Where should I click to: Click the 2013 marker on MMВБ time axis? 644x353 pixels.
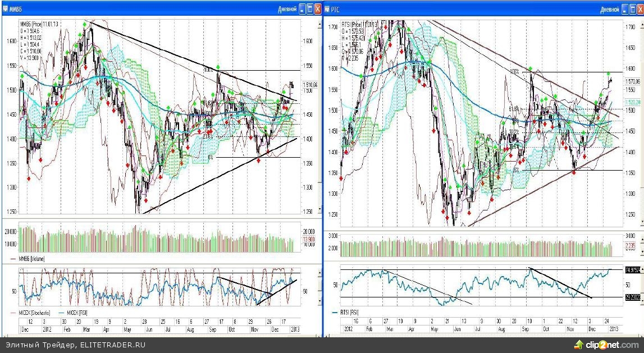click(294, 330)
